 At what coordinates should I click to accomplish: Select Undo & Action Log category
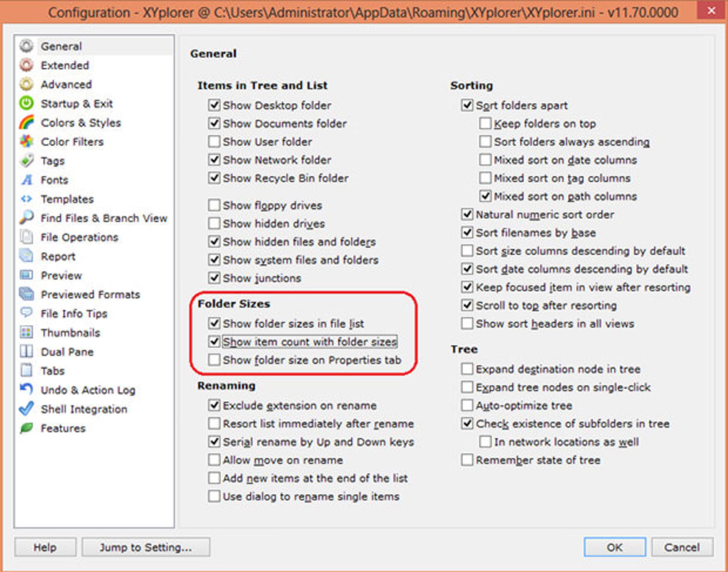[x=88, y=390]
